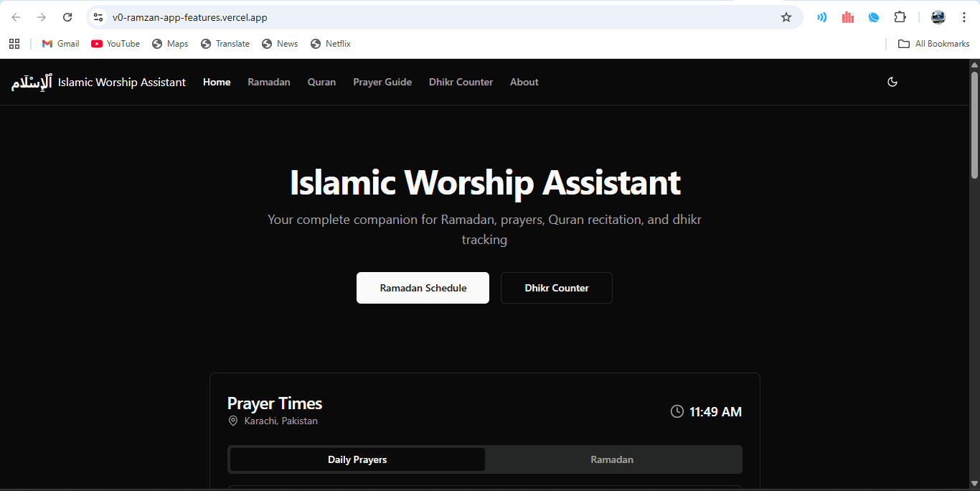
Task: Click the red bar-chart extension icon
Action: point(848,17)
